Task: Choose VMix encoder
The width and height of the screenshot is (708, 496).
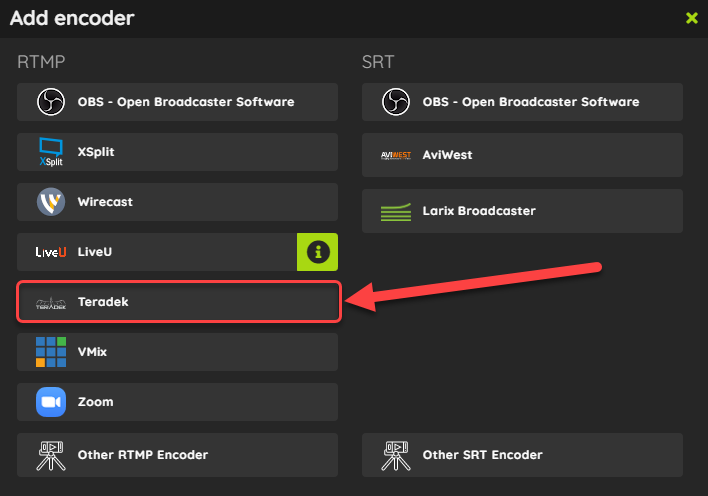Action: [x=177, y=352]
